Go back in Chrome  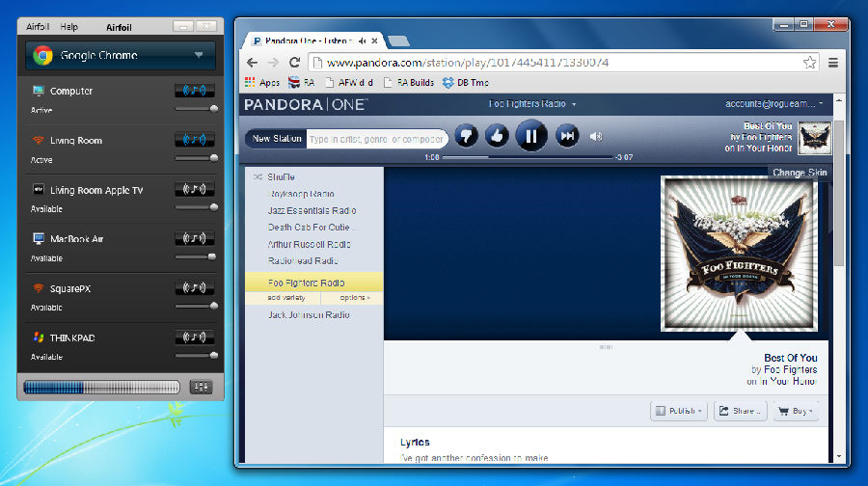click(253, 63)
